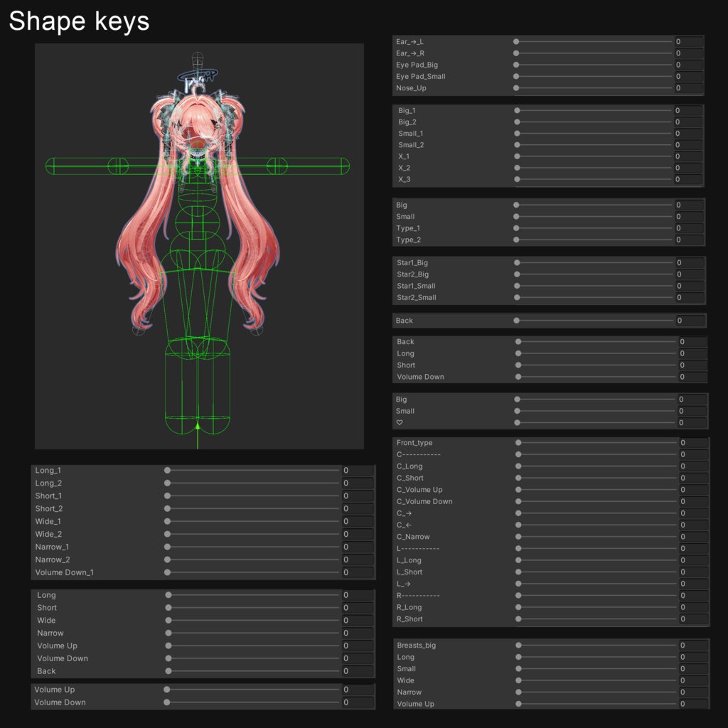Click the Star1_Small slider knob
728x728 pixels.
point(517,286)
